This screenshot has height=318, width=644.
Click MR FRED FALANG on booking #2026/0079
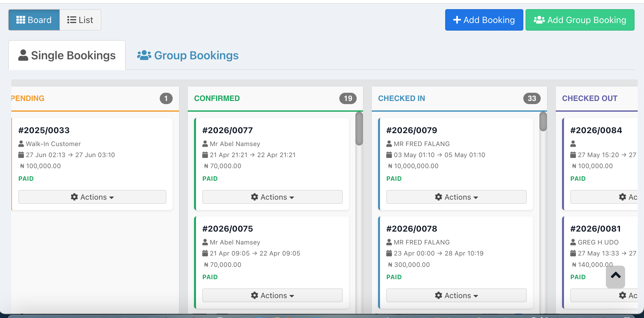pos(422,144)
